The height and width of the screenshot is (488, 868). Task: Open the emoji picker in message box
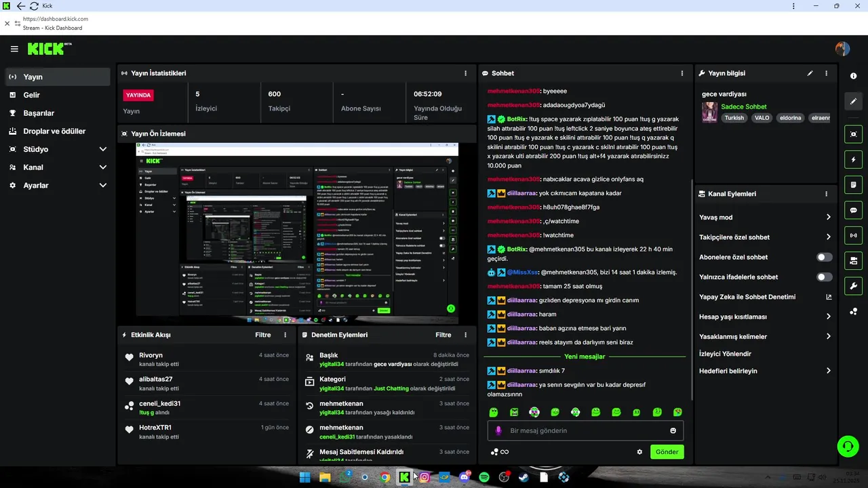point(673,430)
